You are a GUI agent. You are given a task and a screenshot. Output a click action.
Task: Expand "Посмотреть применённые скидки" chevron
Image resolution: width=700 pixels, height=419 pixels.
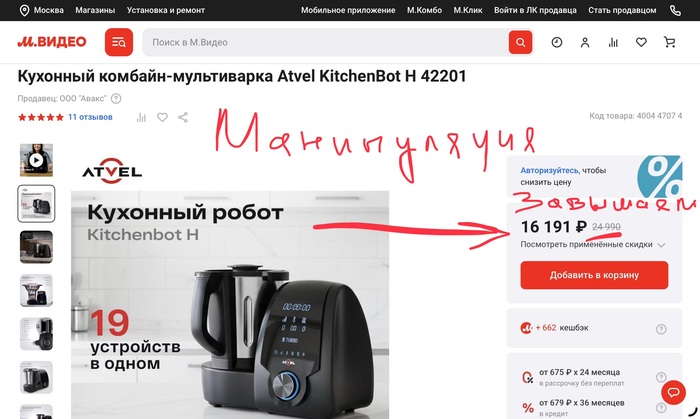coord(661,245)
